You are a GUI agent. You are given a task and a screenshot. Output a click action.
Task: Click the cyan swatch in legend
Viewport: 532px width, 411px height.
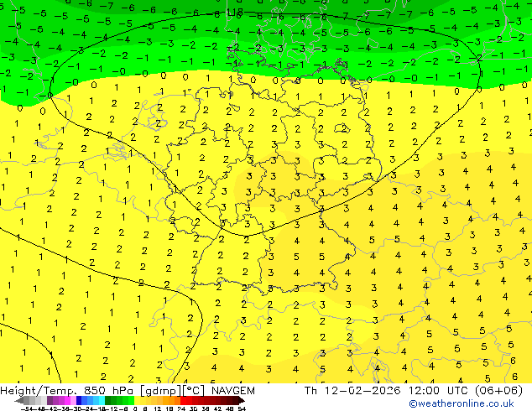tap(102, 400)
